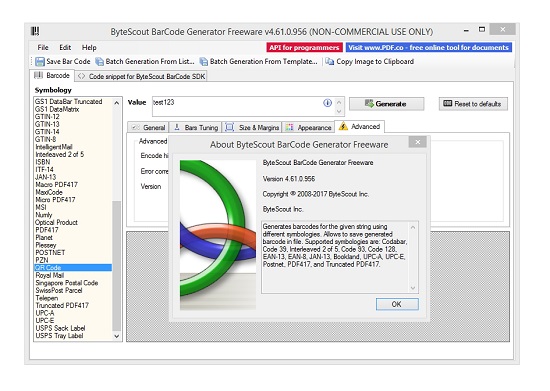Screen dimensions: 550x391
Task: Open Batch Generation From List
Action: point(145,62)
